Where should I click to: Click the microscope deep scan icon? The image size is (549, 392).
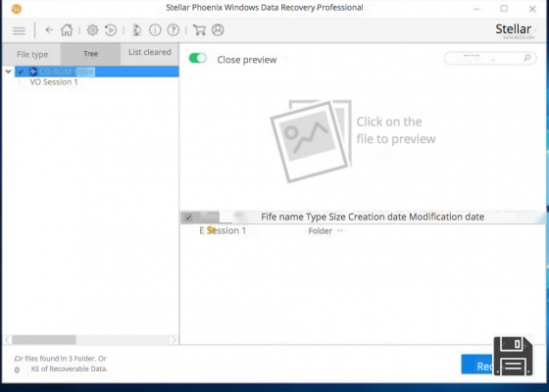136,30
